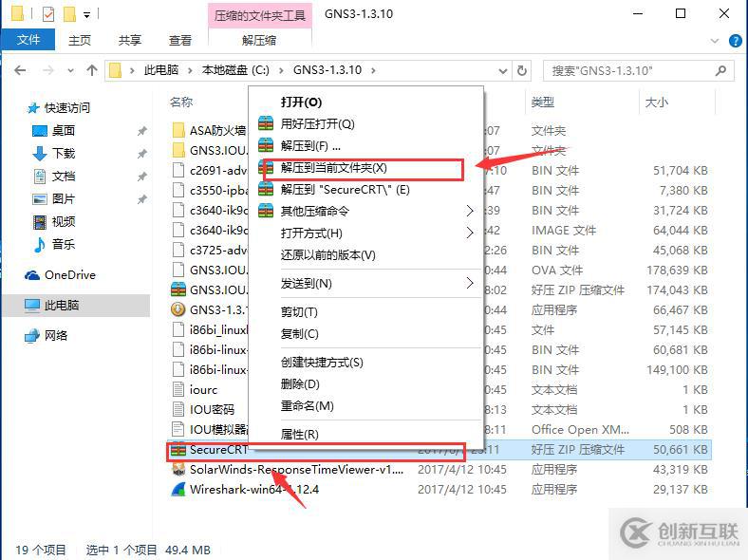Choose 解压到(F)... in context menu

310,146
